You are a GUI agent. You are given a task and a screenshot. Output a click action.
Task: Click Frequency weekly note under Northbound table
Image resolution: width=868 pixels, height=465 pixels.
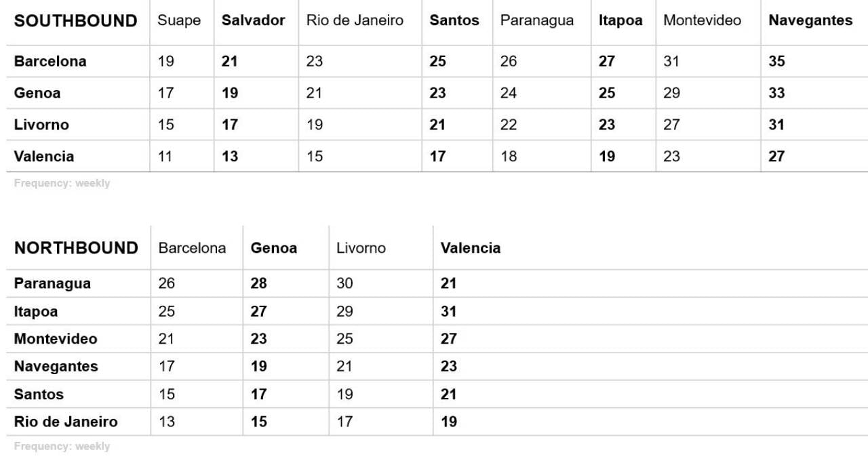(62, 446)
